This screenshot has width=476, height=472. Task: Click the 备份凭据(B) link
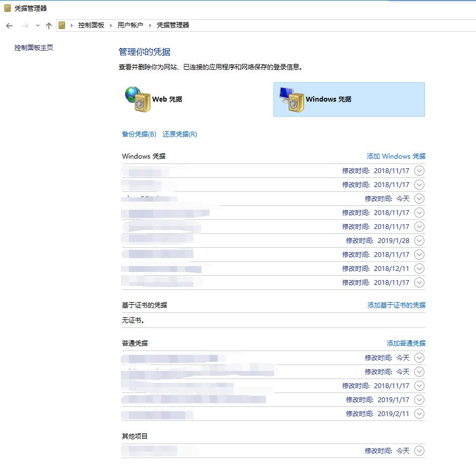point(139,134)
